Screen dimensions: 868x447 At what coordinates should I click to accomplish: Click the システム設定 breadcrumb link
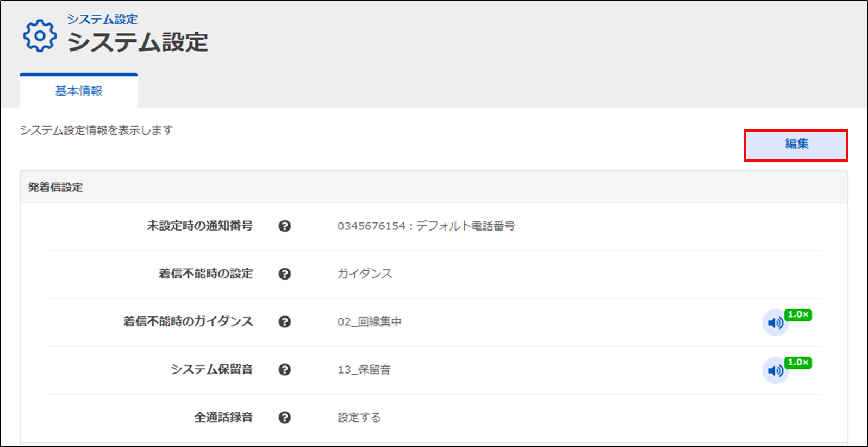coord(102,19)
